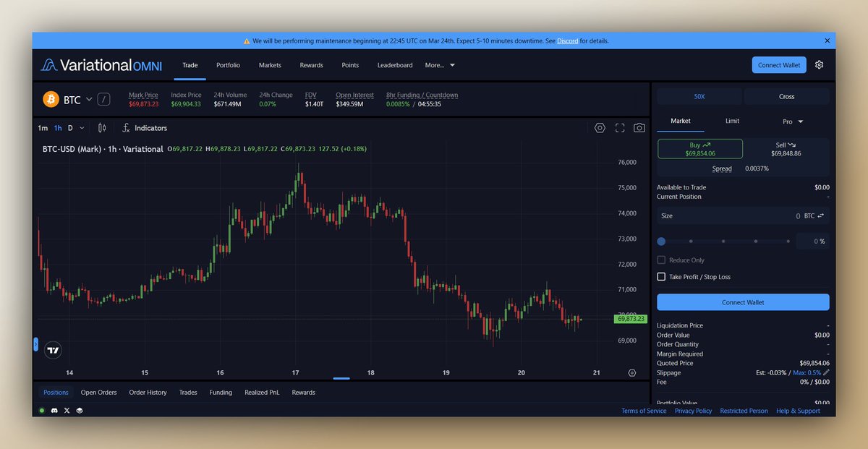Show Rewards tab in bottom panel

[x=304, y=393]
